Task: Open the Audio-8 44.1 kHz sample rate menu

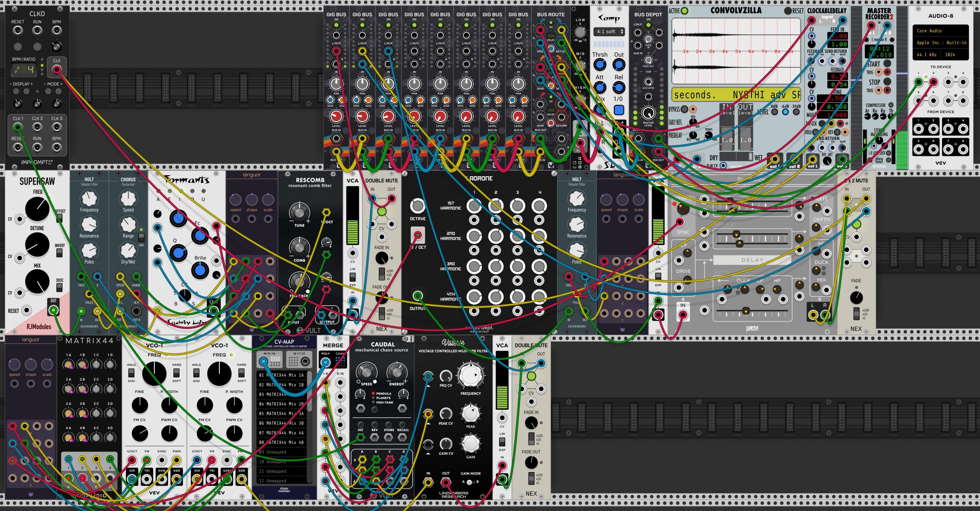Action: coord(927,55)
